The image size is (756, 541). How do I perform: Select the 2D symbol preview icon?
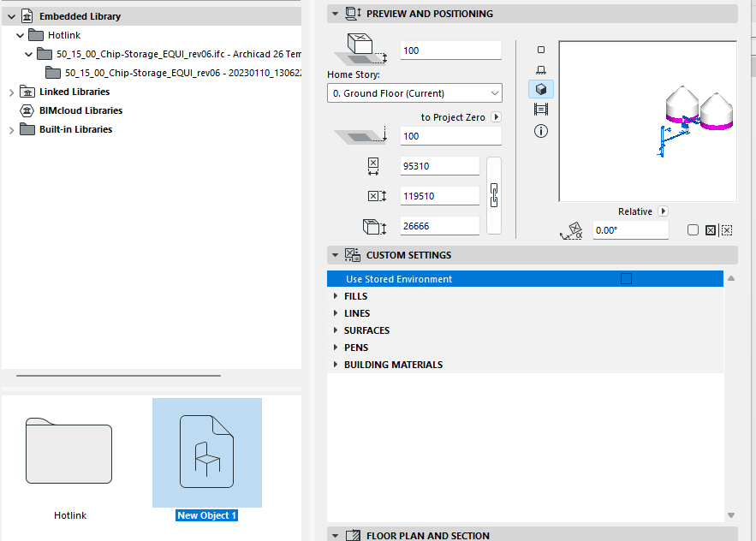pyautogui.click(x=541, y=50)
